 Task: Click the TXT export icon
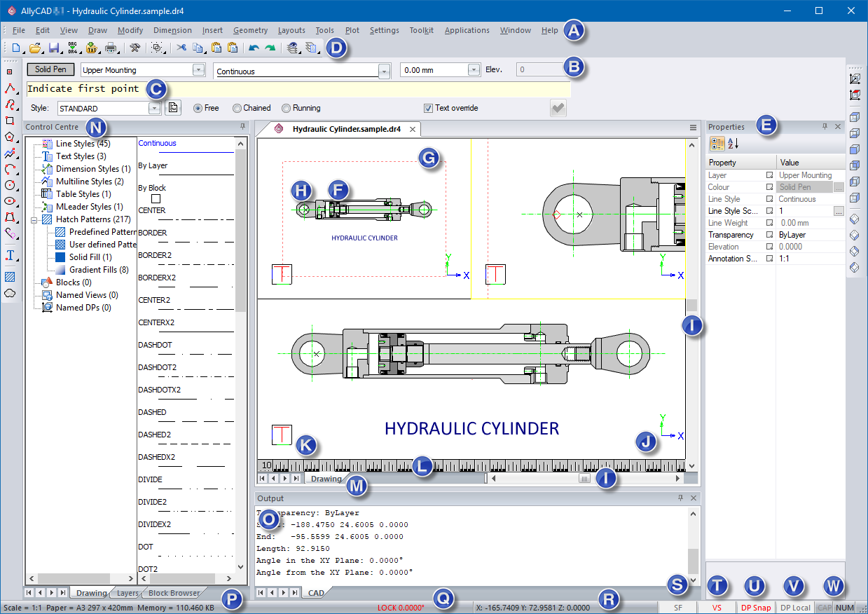[x=92, y=48]
